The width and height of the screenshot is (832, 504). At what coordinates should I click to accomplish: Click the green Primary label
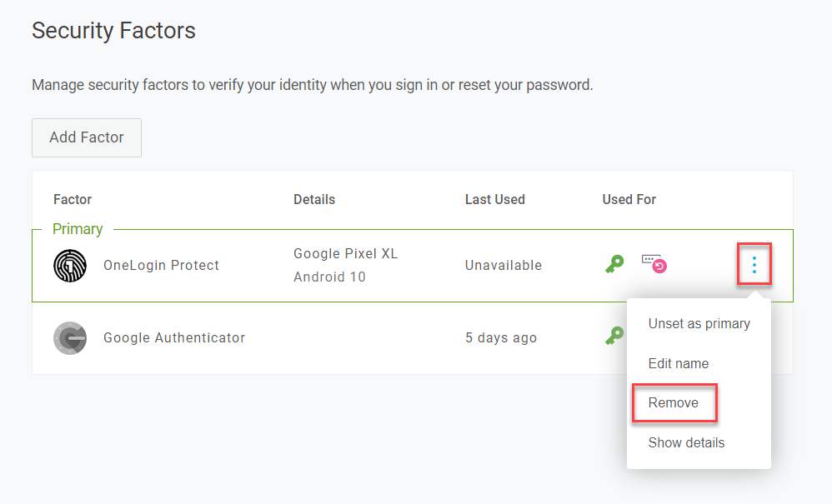77,228
